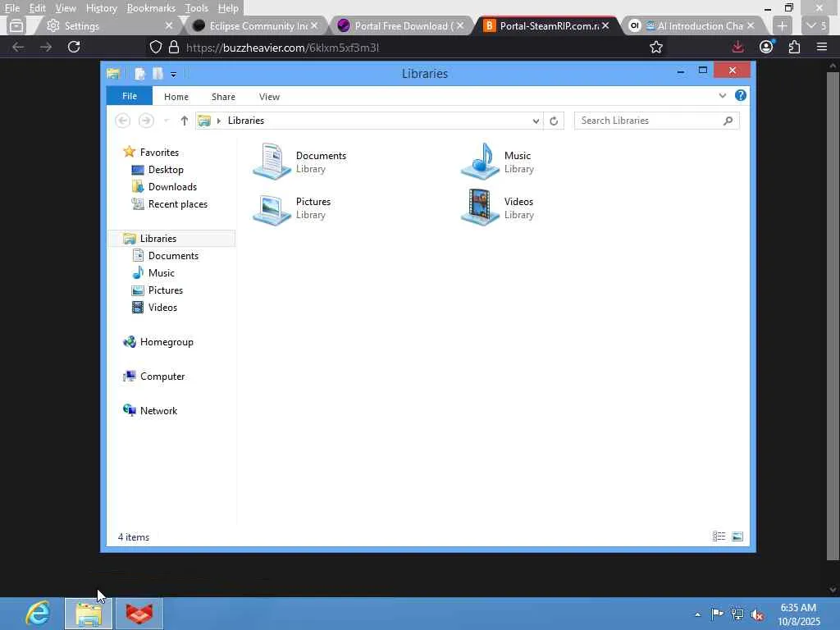
Task: Open the Firefox downloads panel
Action: click(737, 47)
